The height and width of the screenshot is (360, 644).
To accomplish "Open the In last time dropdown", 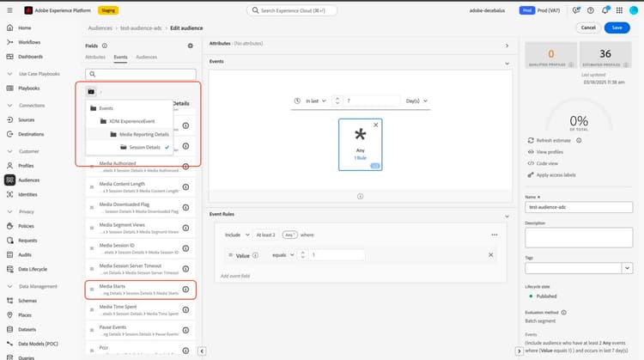I will pyautogui.click(x=315, y=101).
